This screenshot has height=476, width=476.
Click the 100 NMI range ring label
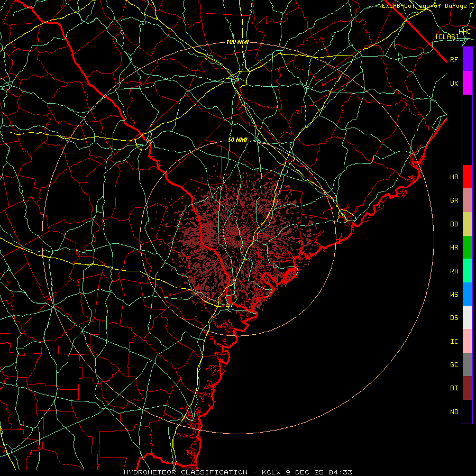coord(237,42)
